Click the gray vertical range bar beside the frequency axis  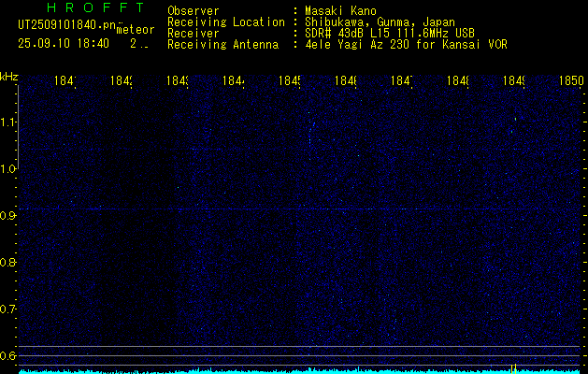[18, 126]
